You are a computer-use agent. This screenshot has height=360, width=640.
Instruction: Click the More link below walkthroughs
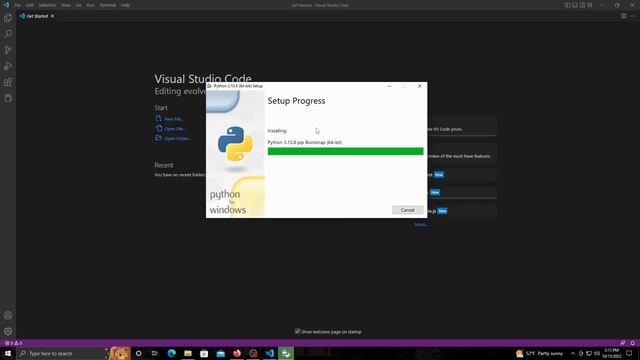tap(420, 224)
